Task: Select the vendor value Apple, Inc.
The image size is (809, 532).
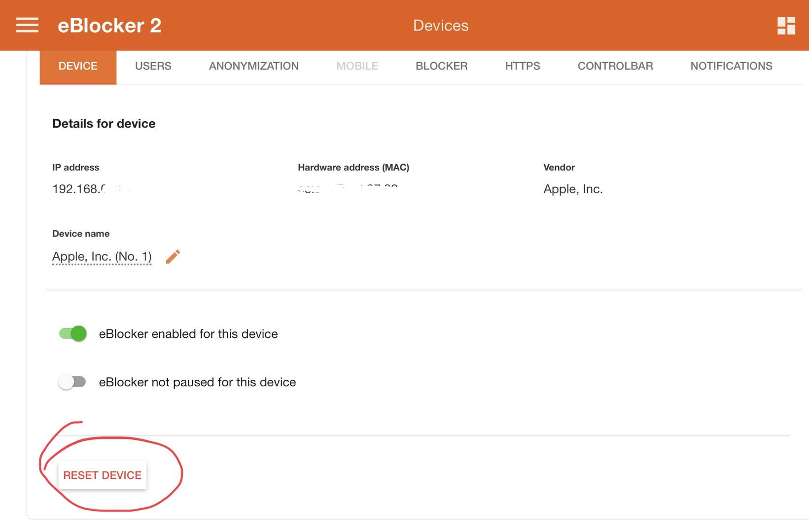Action: click(573, 189)
